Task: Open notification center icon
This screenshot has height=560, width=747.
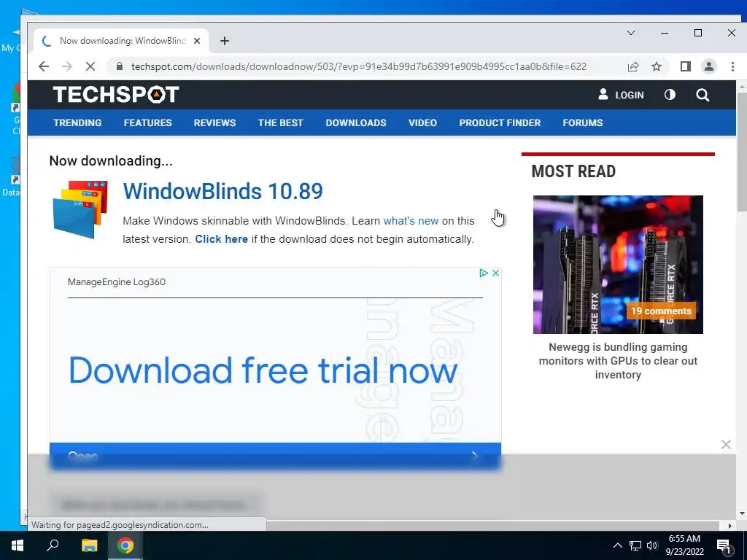Action: (724, 545)
